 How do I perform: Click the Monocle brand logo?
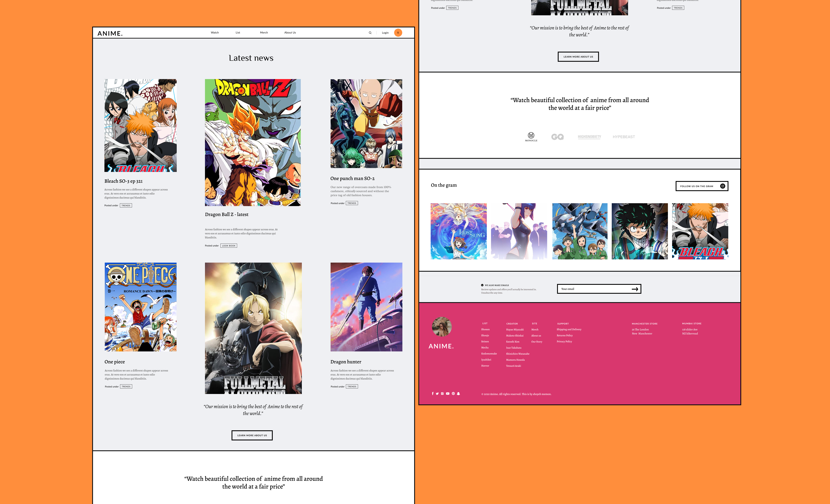coord(531,136)
